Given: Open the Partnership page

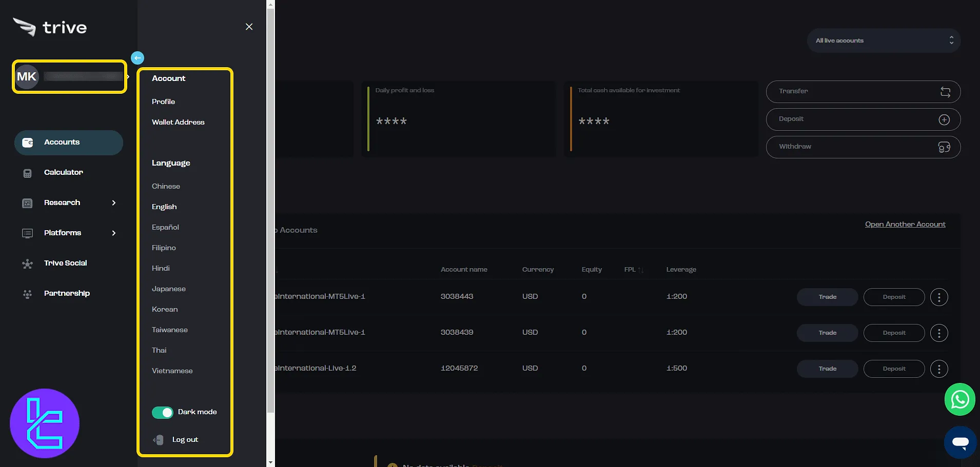Looking at the screenshot, I should click(x=67, y=293).
